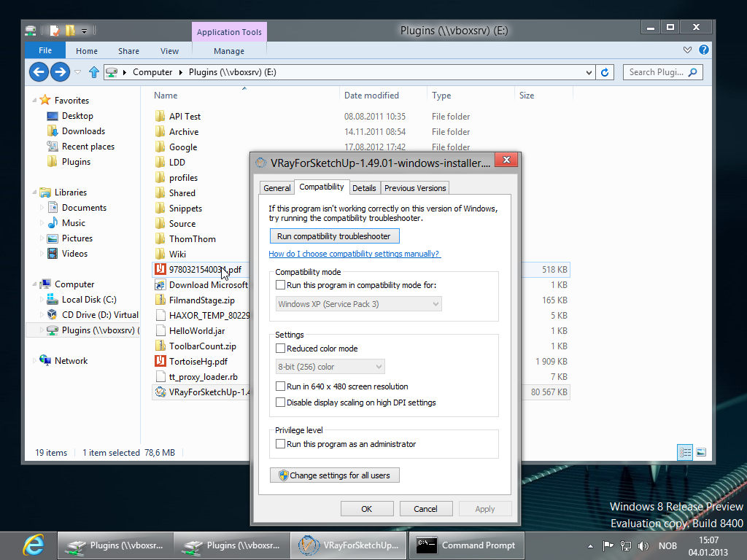Launch Internet Explorer from the taskbar
Viewport: 747px width, 560px height.
pyautogui.click(x=34, y=545)
